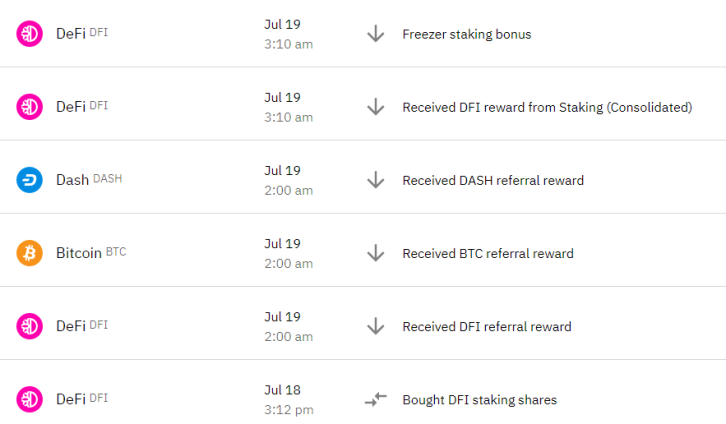726x424 pixels.
Task: Click the DeFi icon beside the Staking (Consolidated) reward
Action: pos(30,107)
